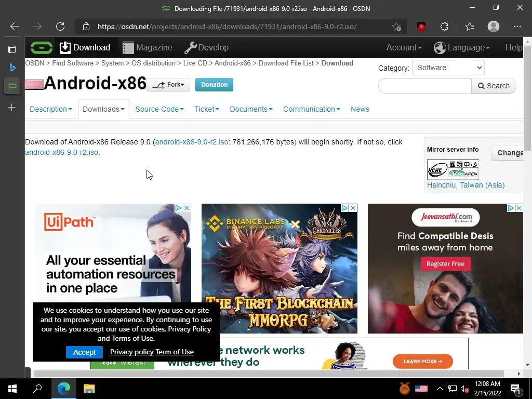The image size is (532, 399).
Task: Go back with the browser back arrow
Action: (x=14, y=26)
